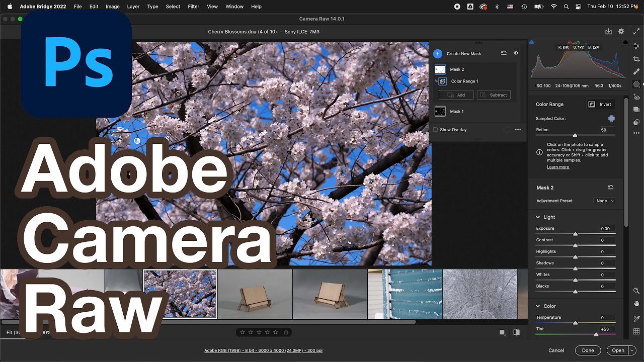Image resolution: width=644 pixels, height=362 pixels.
Task: Click the info icon beside color sampling hint
Action: click(539, 152)
